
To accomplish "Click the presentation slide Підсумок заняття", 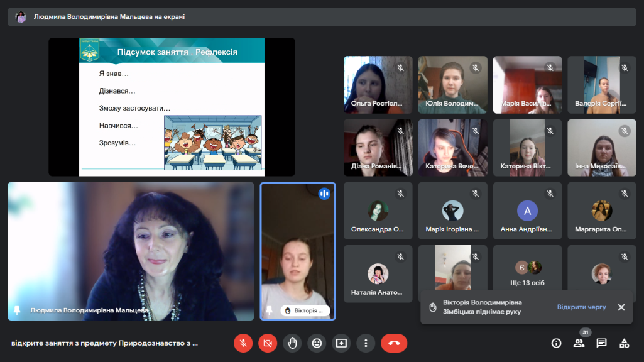I will (x=172, y=107).
